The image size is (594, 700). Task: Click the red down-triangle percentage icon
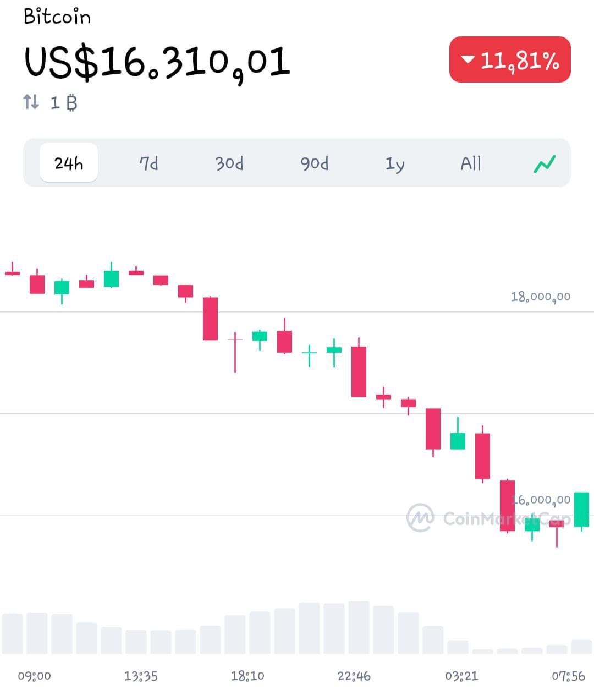pos(468,59)
